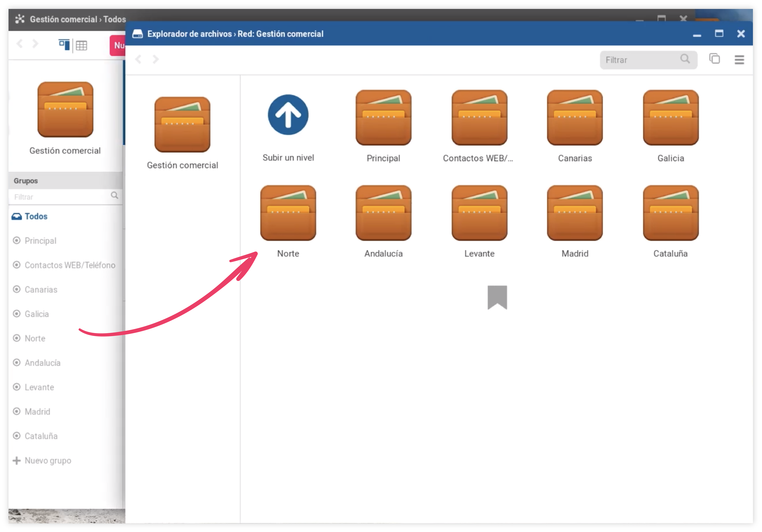Viewport: 762px width, 532px height.
Task: Open the Madrid folder in file explorer
Action: [x=575, y=213]
